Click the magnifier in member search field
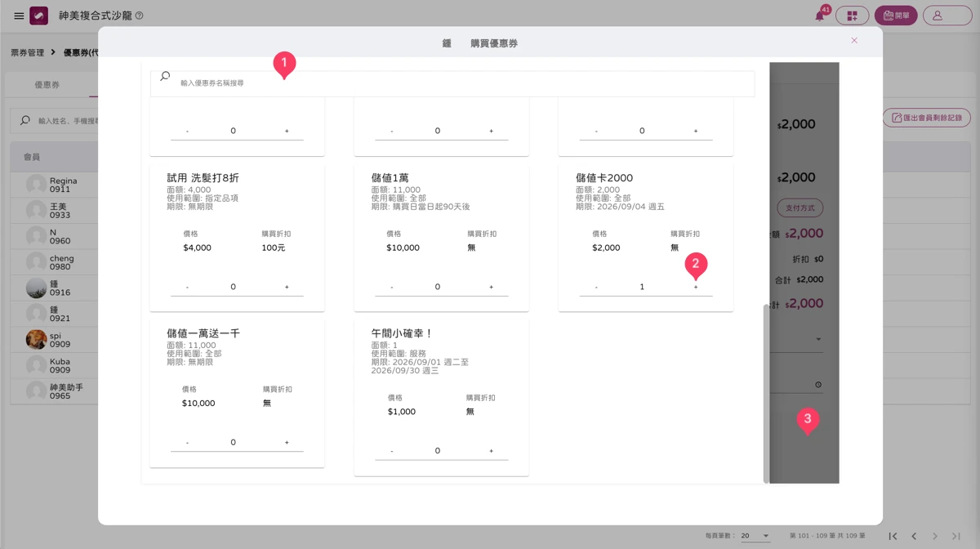 (24, 120)
